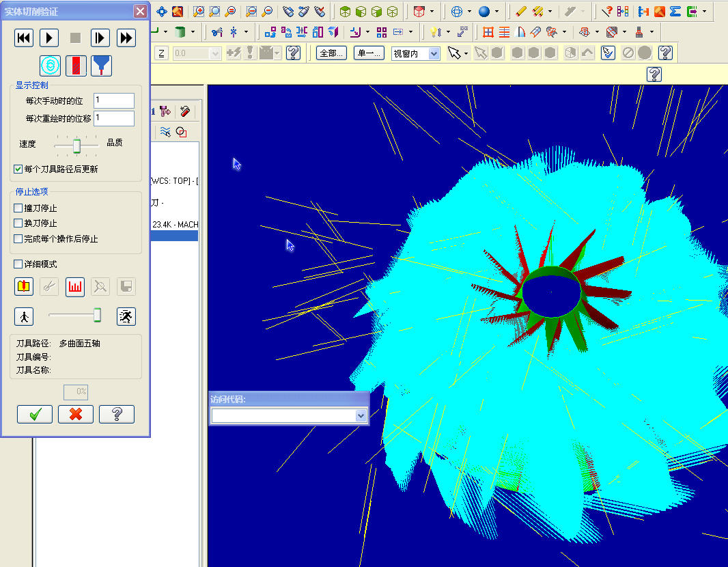
Task: Expand the blue sphere shading dropdown arrow
Action: coord(496,11)
